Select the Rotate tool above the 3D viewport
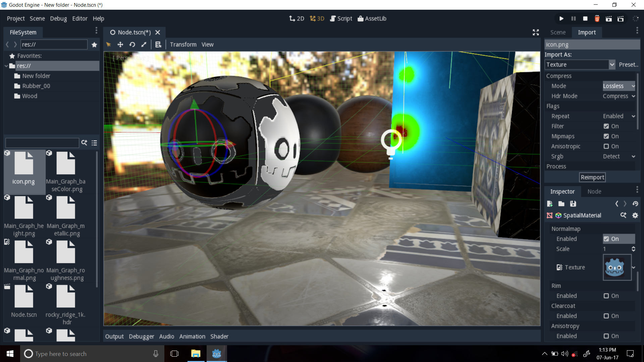 (x=132, y=44)
